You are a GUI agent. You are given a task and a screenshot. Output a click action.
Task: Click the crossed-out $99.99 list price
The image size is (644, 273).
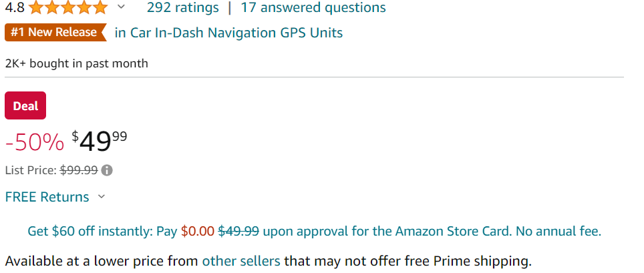point(79,170)
